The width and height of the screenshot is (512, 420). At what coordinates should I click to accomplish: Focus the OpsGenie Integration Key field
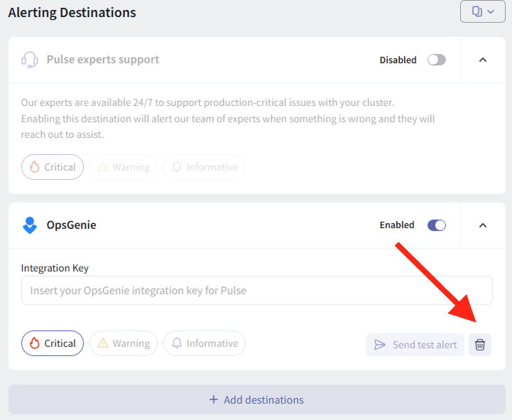(x=257, y=290)
